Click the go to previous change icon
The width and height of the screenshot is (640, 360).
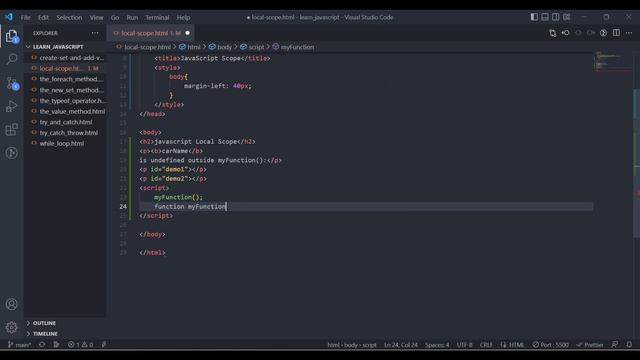(x=565, y=33)
